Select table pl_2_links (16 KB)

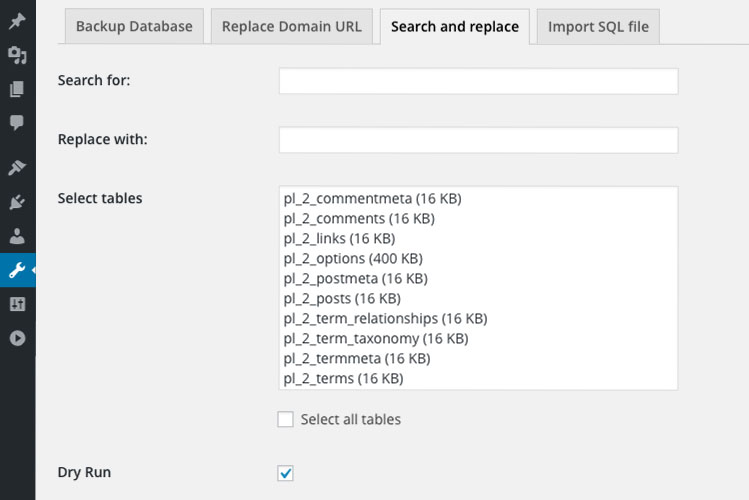click(478, 238)
